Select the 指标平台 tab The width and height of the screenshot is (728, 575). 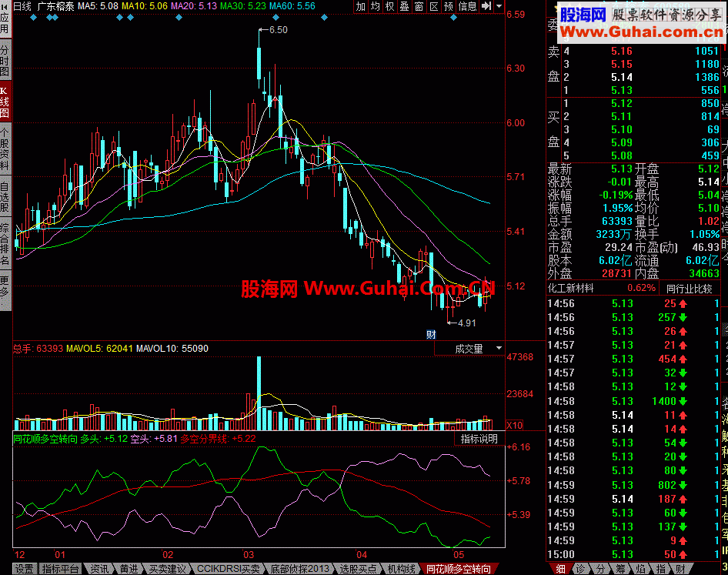coord(60,569)
